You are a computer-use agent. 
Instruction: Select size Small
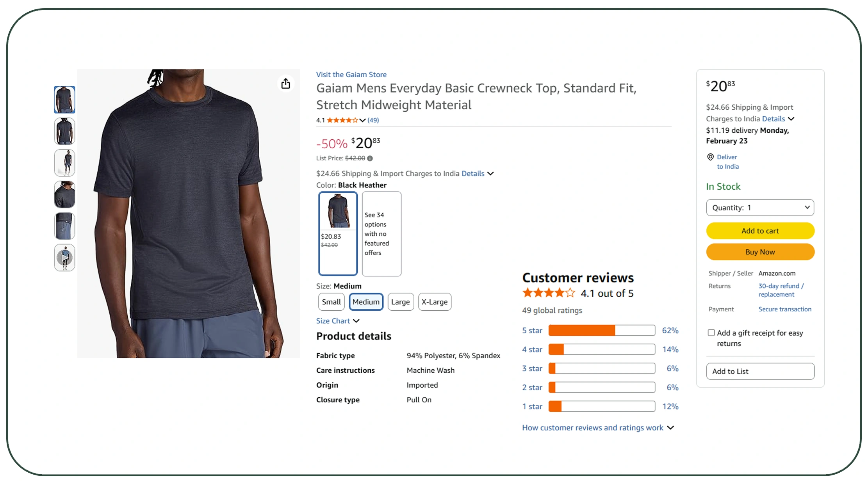tap(331, 302)
